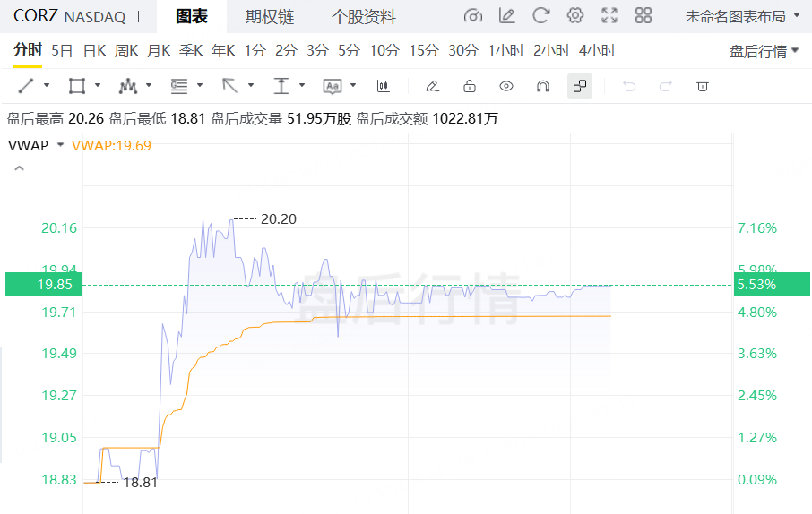Viewport: 812px width, 514px height.
Task: Open 盘后行情 session dropdown
Action: [x=764, y=51]
